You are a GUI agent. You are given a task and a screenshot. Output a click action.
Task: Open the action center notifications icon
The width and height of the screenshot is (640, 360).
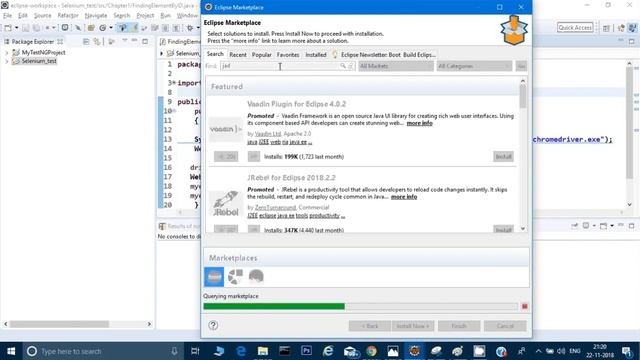pyautogui.click(x=627, y=351)
